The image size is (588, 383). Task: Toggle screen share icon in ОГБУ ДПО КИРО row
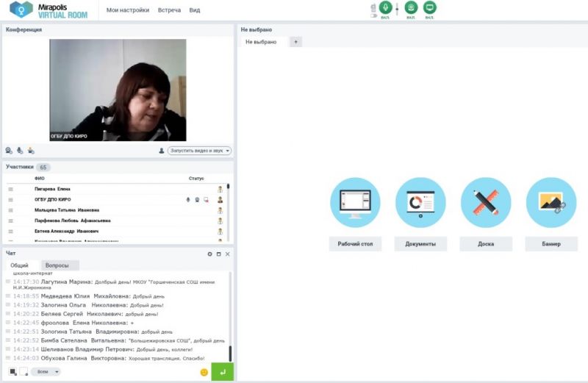pyautogui.click(x=206, y=199)
